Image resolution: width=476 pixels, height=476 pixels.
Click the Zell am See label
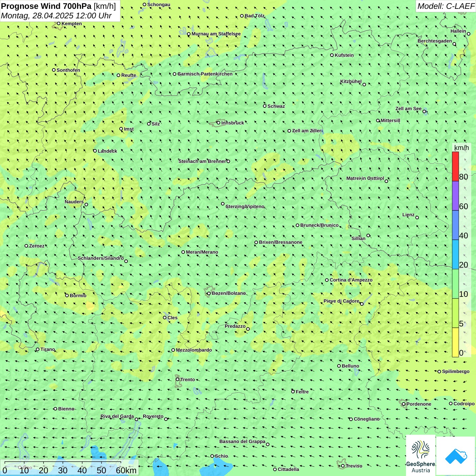point(408,108)
